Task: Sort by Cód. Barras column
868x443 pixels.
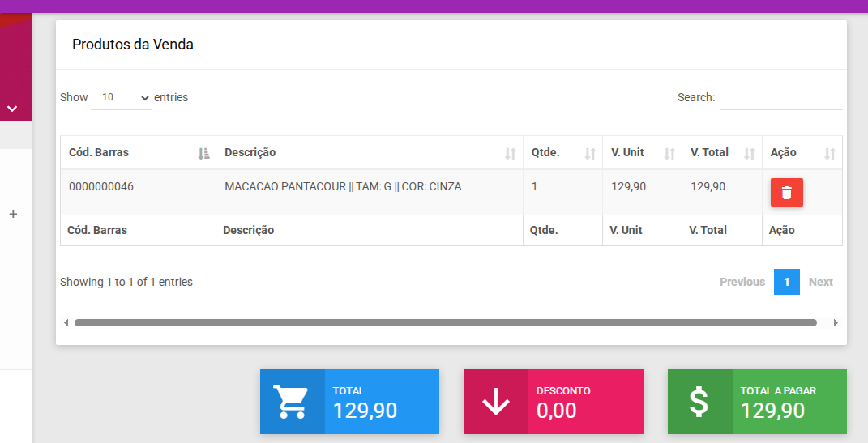Action: pyautogui.click(x=138, y=153)
